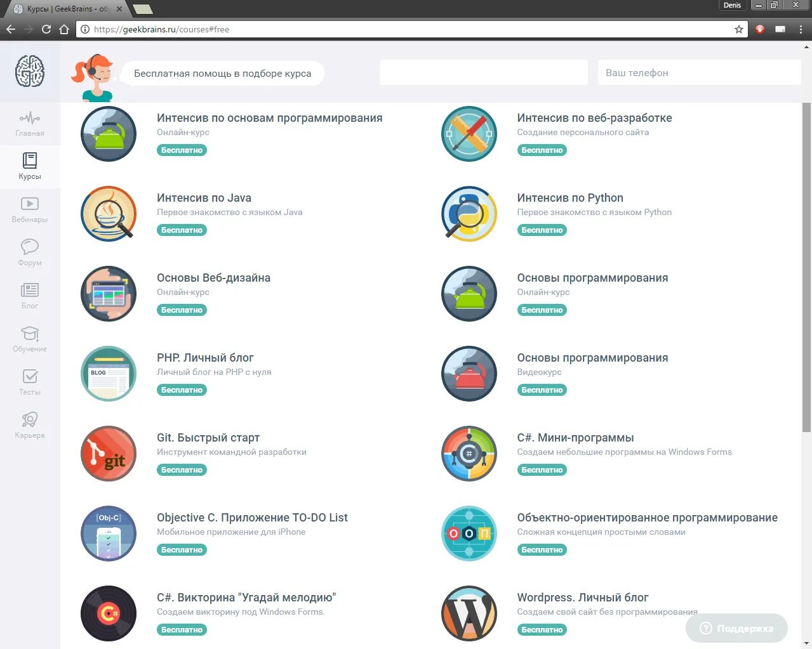Select the Курсы | GeekBrains browser tab
Screen dimensions: 812x649
[68, 9]
